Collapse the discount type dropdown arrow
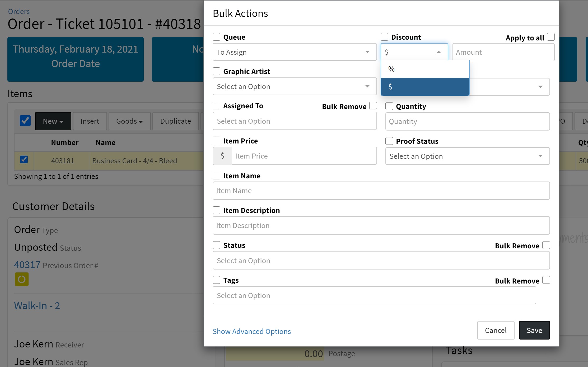The image size is (588, 367). point(438,52)
